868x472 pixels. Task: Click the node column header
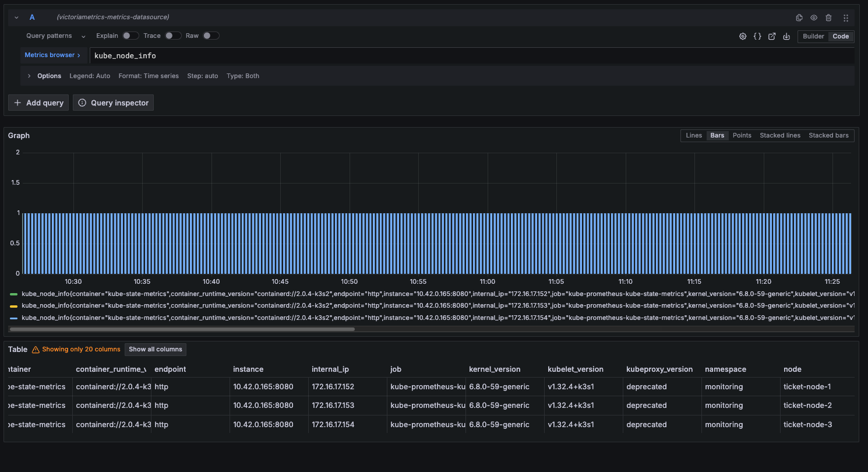(792, 369)
